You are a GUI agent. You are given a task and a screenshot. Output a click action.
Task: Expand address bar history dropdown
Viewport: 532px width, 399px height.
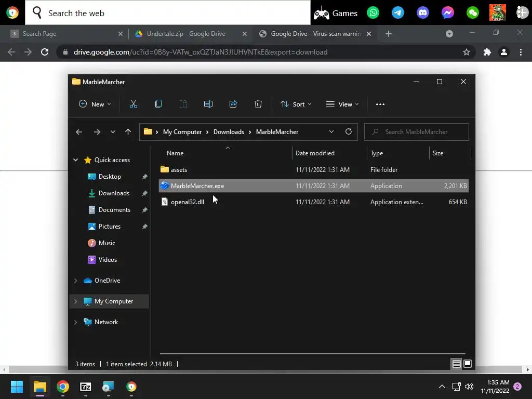331,131
